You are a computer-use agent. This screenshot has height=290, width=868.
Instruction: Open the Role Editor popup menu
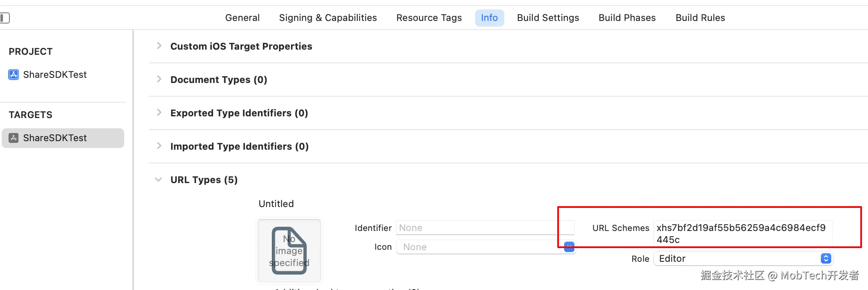point(826,258)
